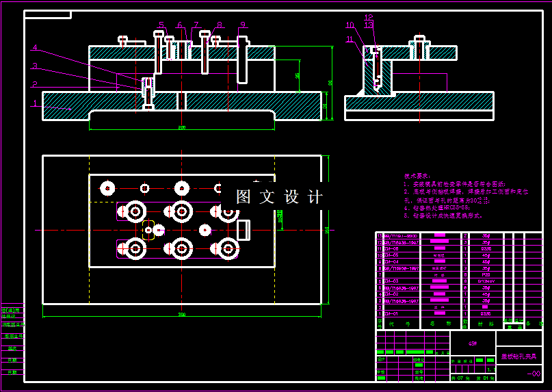552x392 pixels.
Task: Select balloon label 7 above front view
Action: tap(196, 25)
